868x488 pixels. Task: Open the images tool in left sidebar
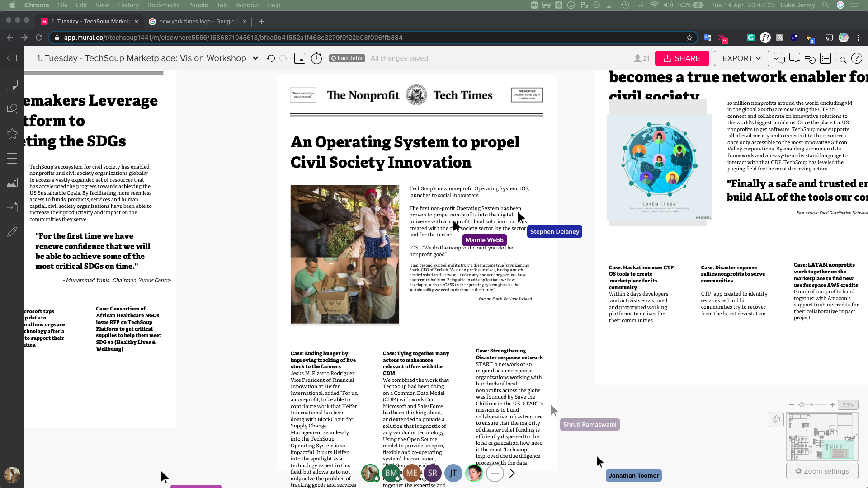click(12, 183)
